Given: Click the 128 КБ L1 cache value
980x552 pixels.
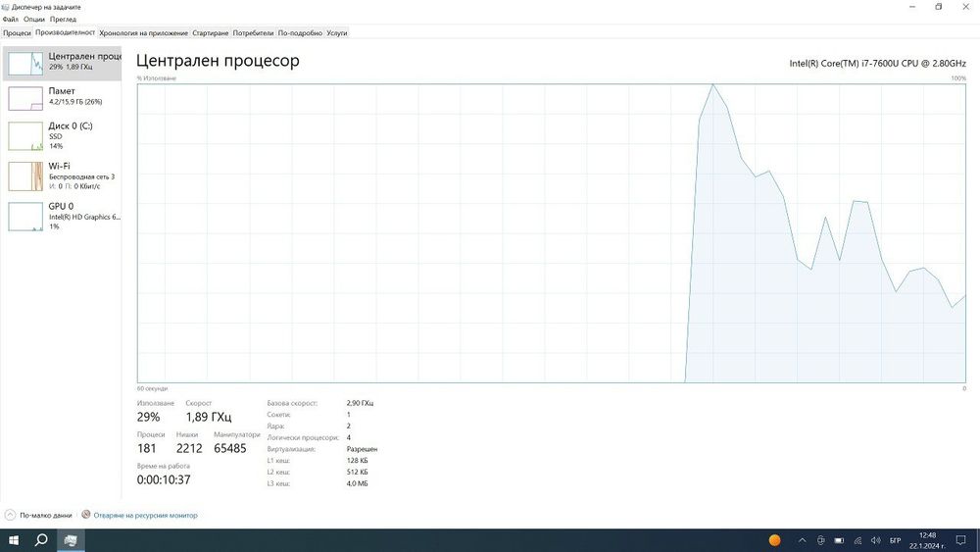Looking at the screenshot, I should 357,461.
